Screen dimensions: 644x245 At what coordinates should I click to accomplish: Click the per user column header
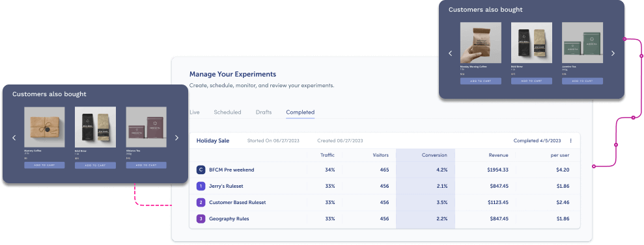pyautogui.click(x=560, y=155)
